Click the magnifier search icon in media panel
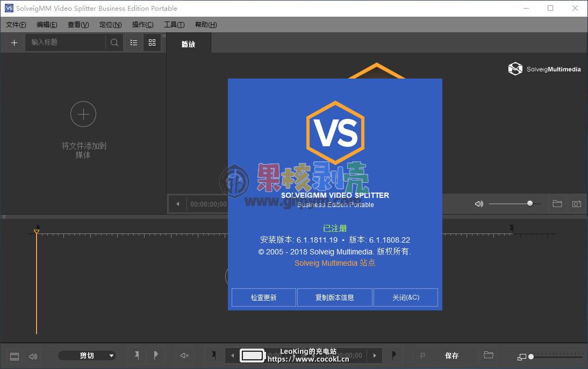The image size is (588, 369). pyautogui.click(x=114, y=42)
